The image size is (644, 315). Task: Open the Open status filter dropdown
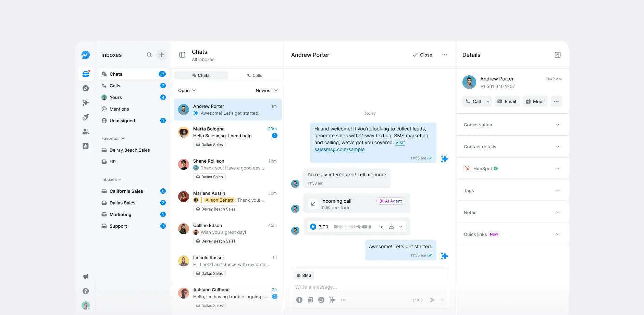pyautogui.click(x=187, y=90)
